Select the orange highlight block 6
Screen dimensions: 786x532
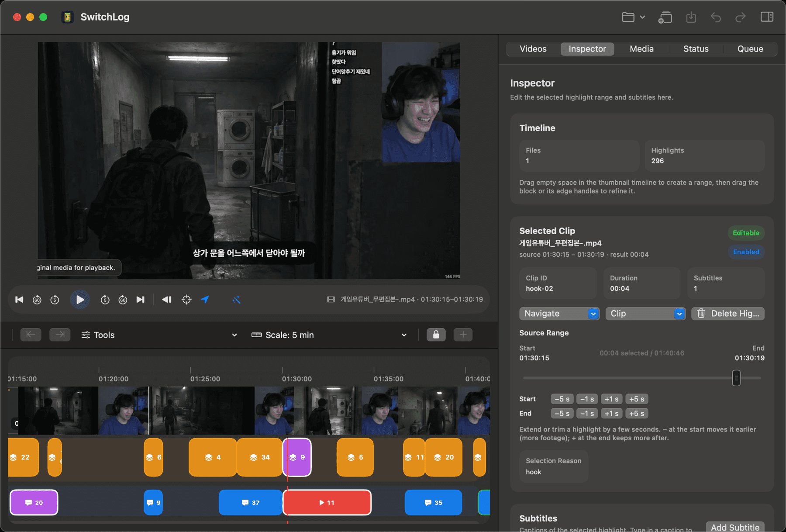coord(153,457)
